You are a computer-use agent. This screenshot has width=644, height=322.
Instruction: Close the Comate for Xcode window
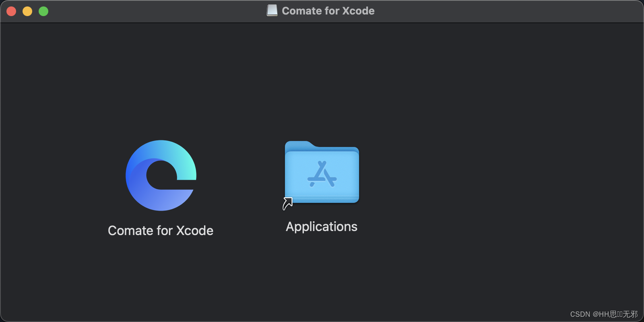11,11
